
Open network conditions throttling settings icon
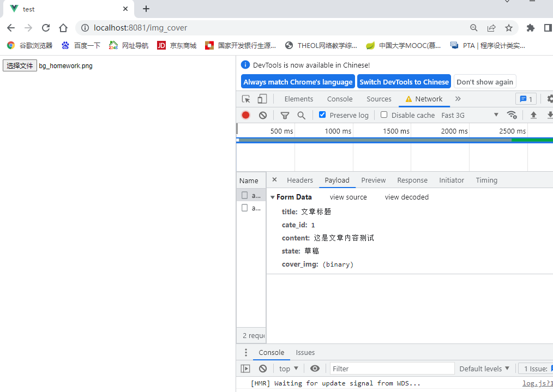(512, 115)
